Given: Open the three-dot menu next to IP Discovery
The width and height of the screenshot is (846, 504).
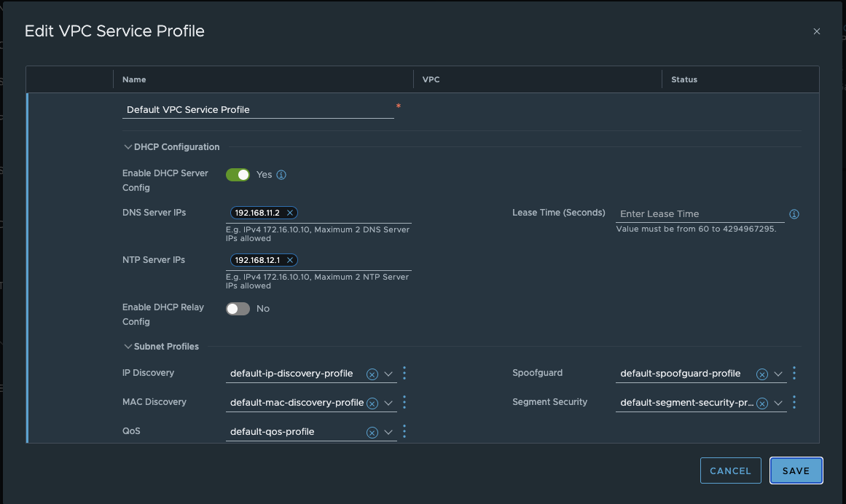Looking at the screenshot, I should (x=404, y=373).
